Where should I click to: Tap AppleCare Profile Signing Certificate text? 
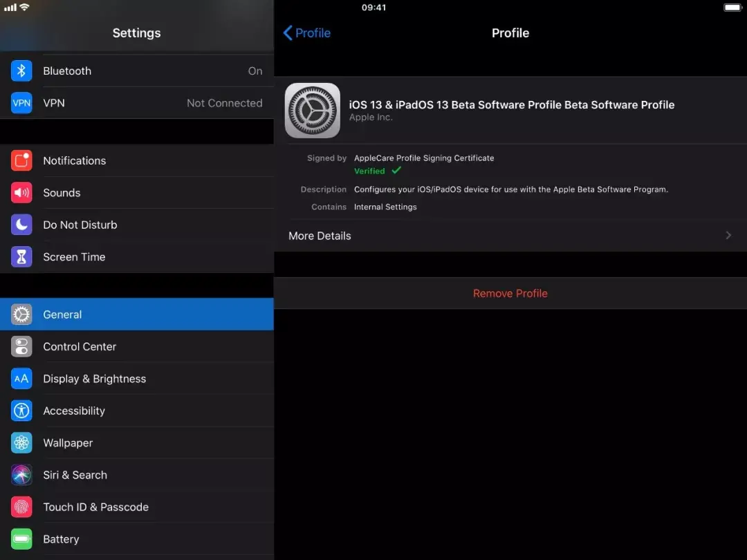coord(424,158)
